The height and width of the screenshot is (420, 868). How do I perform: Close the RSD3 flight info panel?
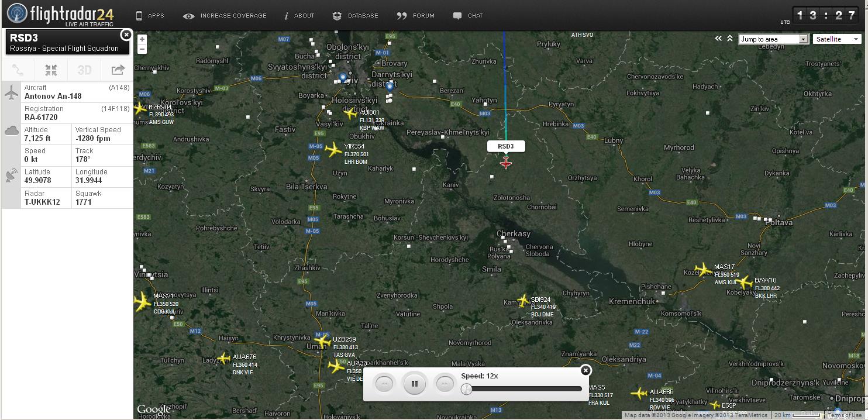[x=126, y=35]
